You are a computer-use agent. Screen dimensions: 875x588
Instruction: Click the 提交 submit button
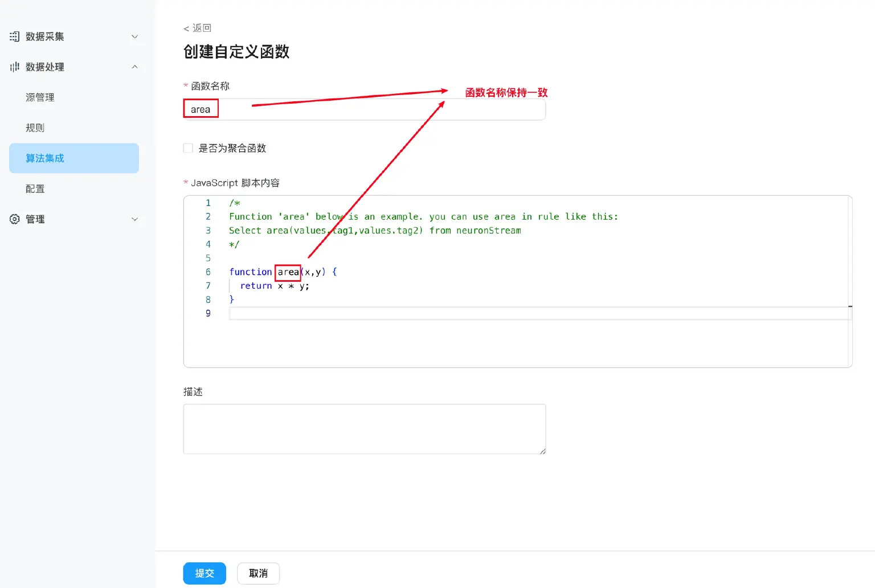[x=204, y=573]
